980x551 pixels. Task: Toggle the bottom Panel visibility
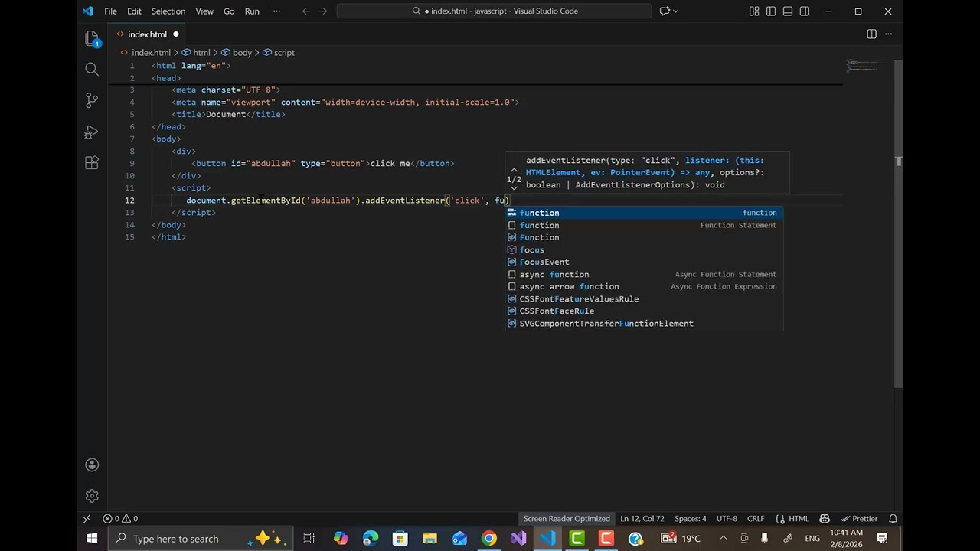pyautogui.click(x=788, y=11)
